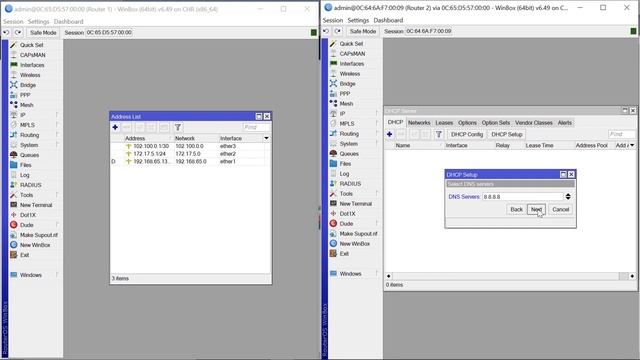Expand Routing submenu in Router 1
Viewport: 640px width, 360px height.
pyautogui.click(x=57, y=135)
